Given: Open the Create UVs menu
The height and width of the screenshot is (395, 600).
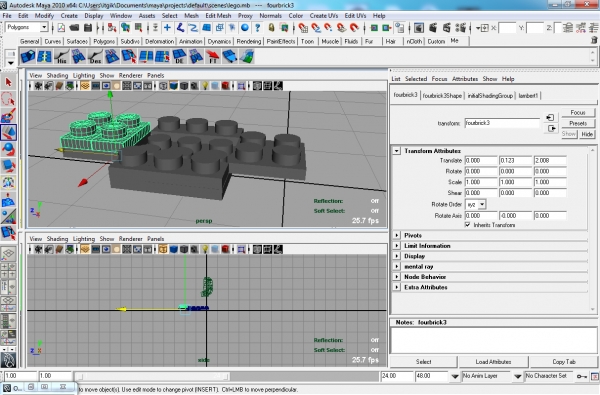Looking at the screenshot, I should coord(323,16).
